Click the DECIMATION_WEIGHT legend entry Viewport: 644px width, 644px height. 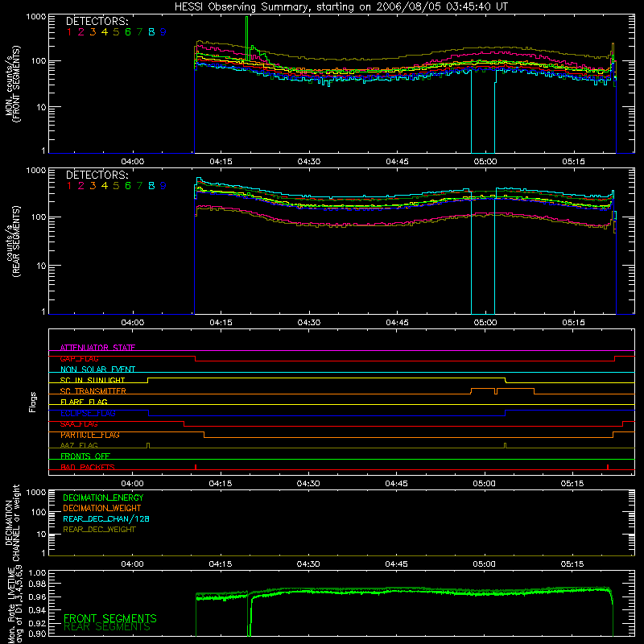[102, 508]
